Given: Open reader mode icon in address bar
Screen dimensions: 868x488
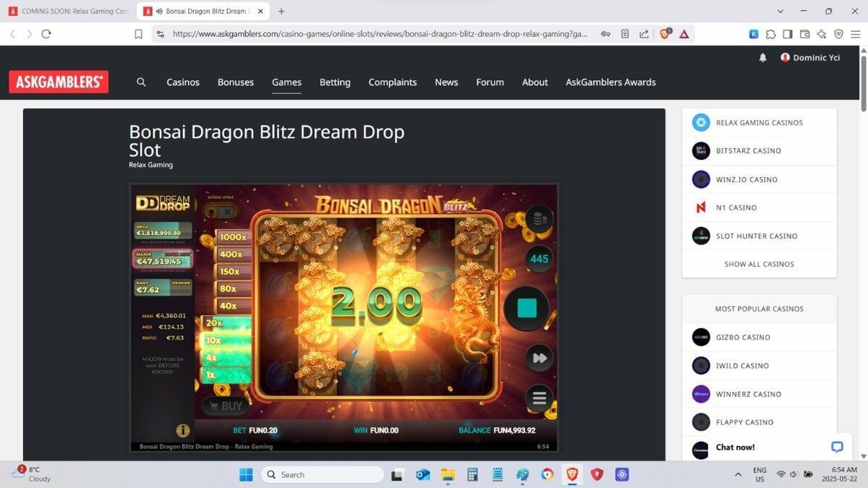Looking at the screenshot, I should (x=624, y=34).
